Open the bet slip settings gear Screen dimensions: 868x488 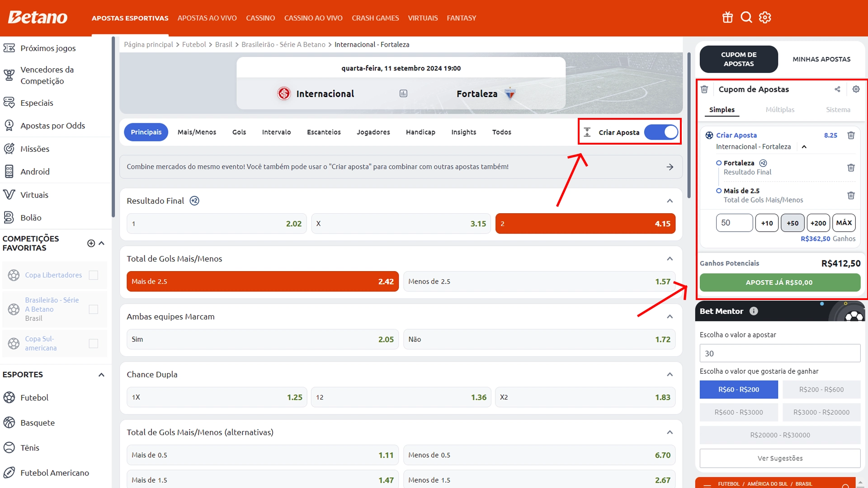point(856,89)
